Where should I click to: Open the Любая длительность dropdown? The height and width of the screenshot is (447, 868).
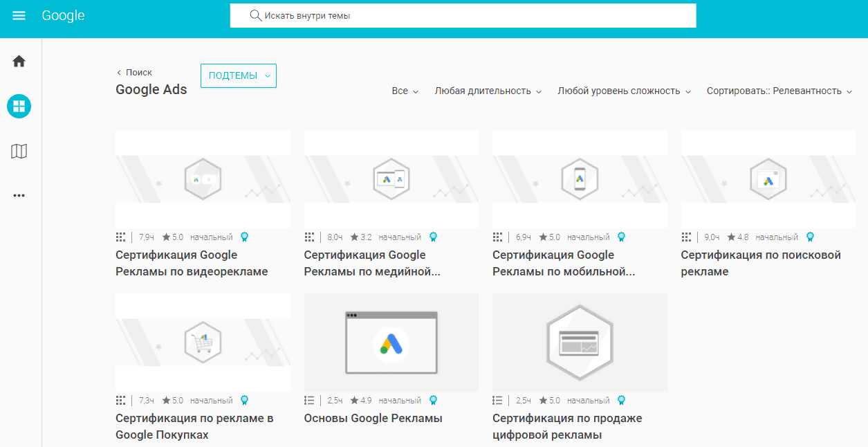click(488, 91)
